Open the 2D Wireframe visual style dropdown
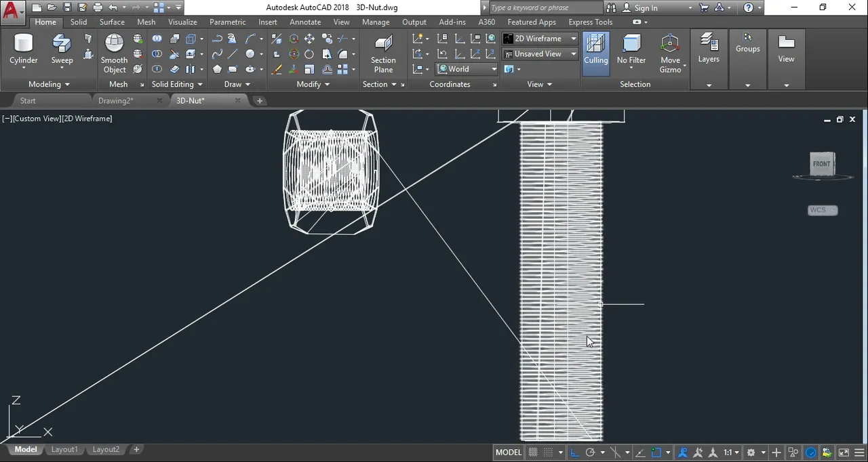This screenshot has height=462, width=868. (540, 39)
